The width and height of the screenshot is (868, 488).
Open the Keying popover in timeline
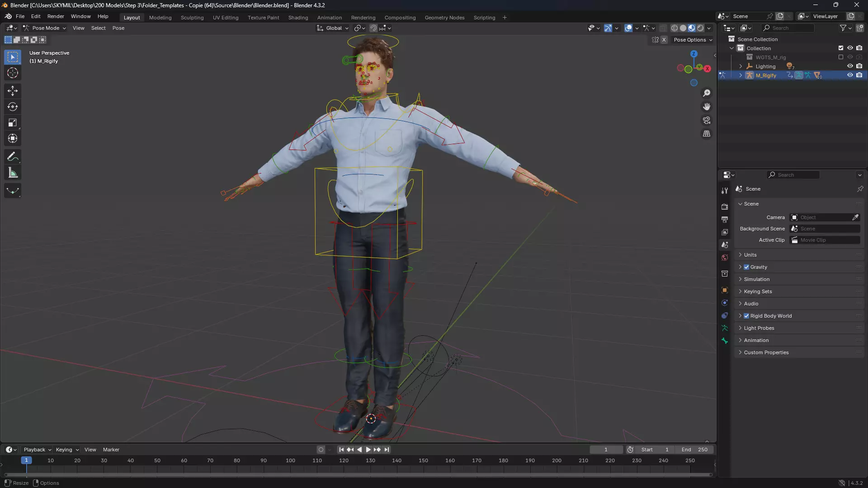pyautogui.click(x=67, y=450)
